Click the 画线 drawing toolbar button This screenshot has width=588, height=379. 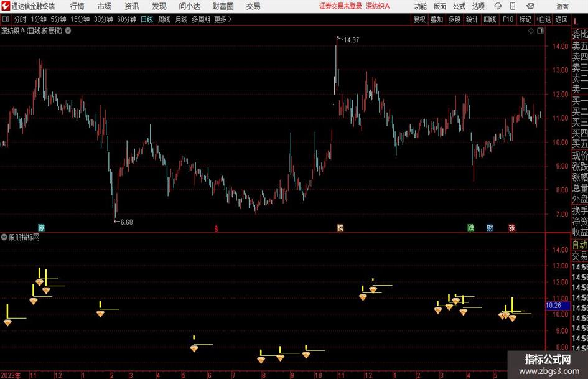point(490,19)
